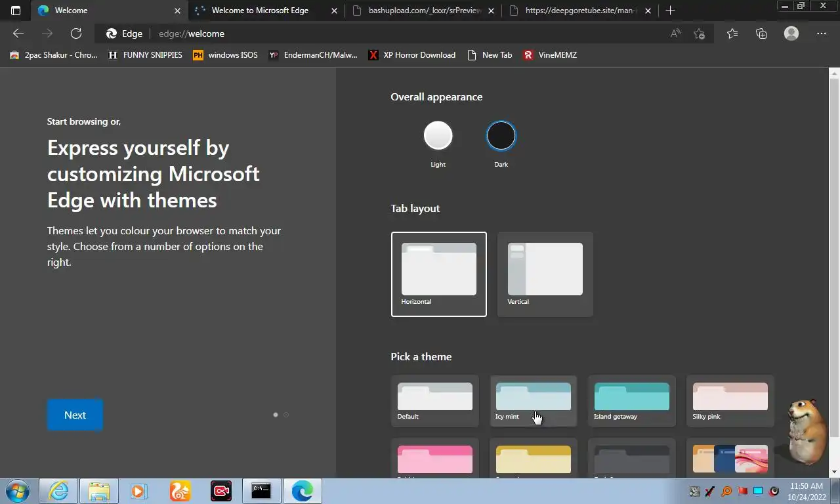Launch Internet Explorer from taskbar
The image size is (840, 504).
click(58, 491)
